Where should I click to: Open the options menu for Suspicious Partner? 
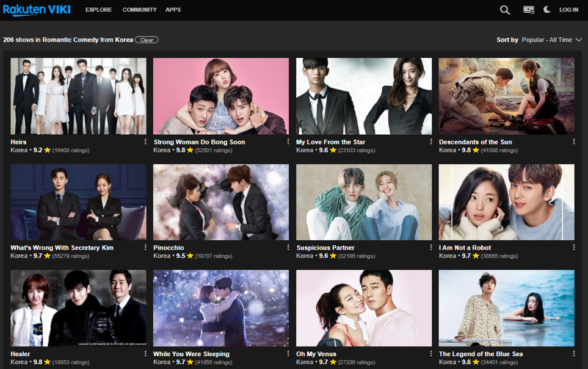pyautogui.click(x=430, y=247)
